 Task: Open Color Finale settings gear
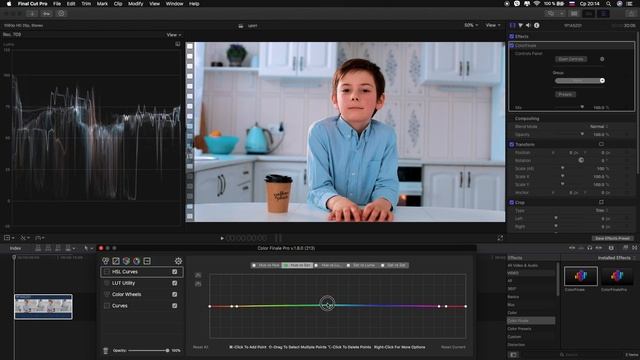coord(178,261)
